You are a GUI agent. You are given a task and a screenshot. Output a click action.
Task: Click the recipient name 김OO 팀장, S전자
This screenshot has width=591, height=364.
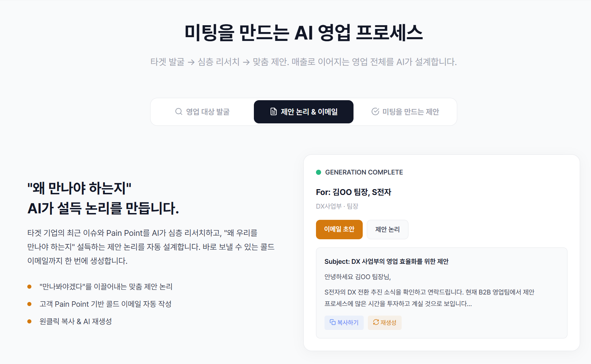click(354, 192)
